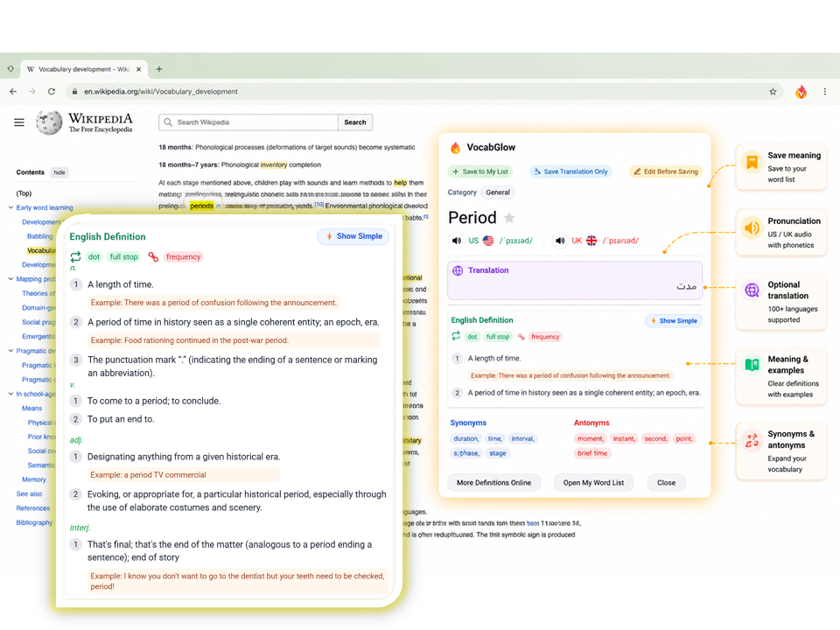Close the Vocabulary development tab

[x=139, y=69]
